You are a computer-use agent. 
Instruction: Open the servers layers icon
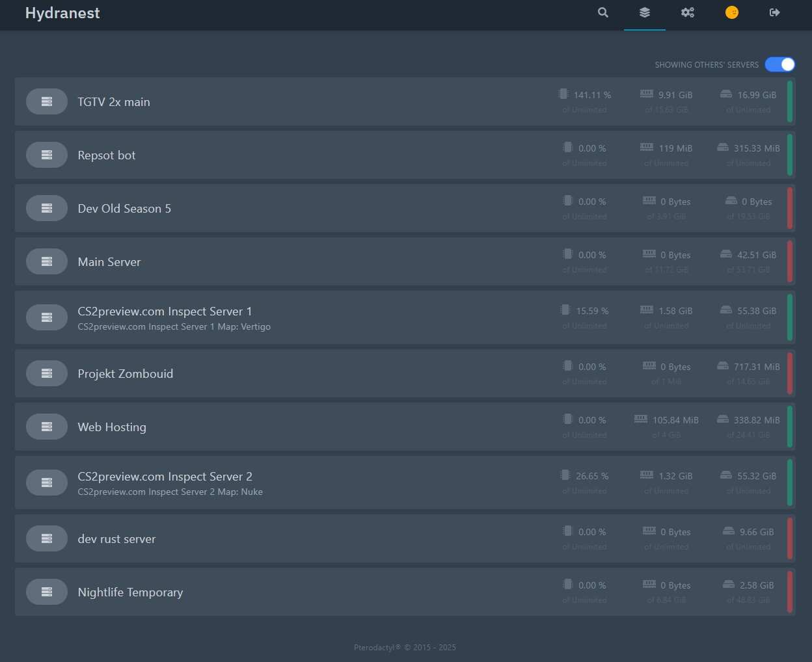(x=645, y=12)
